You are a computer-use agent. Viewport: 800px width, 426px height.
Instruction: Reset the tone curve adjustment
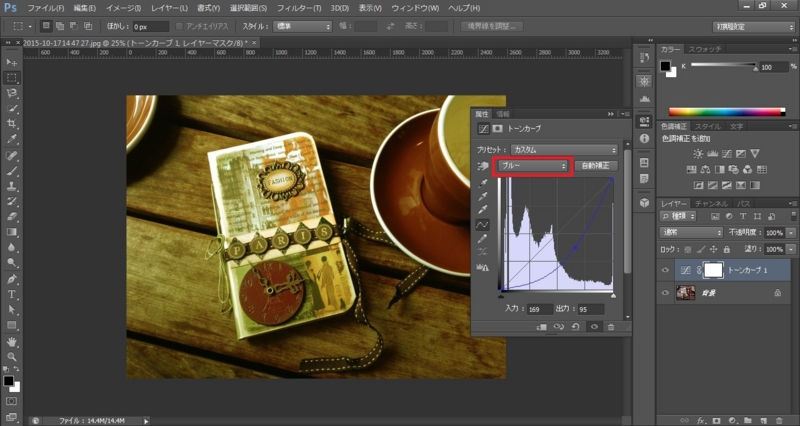coord(576,327)
